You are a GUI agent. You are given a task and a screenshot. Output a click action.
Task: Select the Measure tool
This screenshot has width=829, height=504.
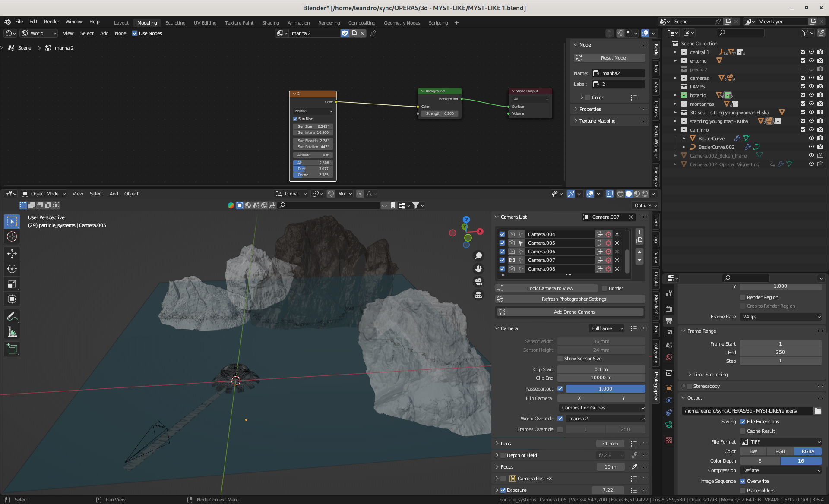point(12,332)
